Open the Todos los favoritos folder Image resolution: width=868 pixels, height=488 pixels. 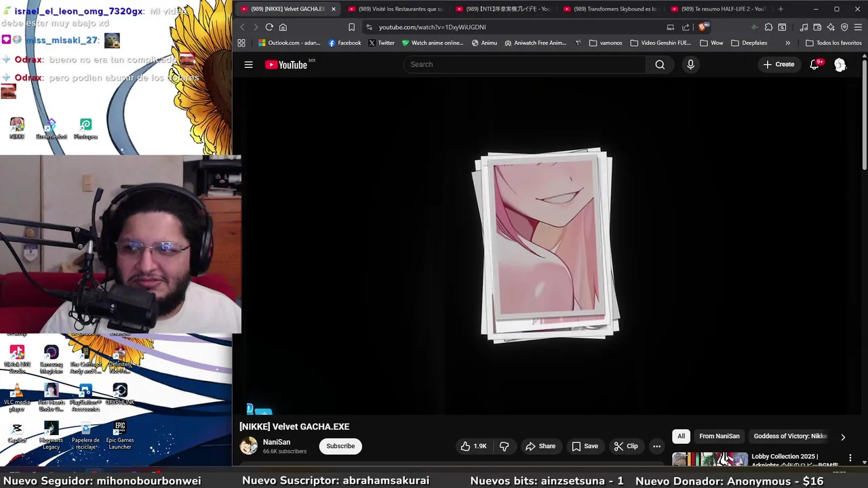[x=833, y=43]
